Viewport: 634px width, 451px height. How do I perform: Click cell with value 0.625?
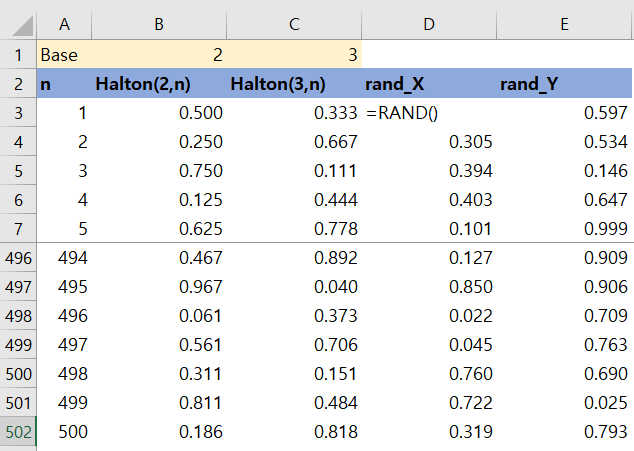tap(159, 229)
